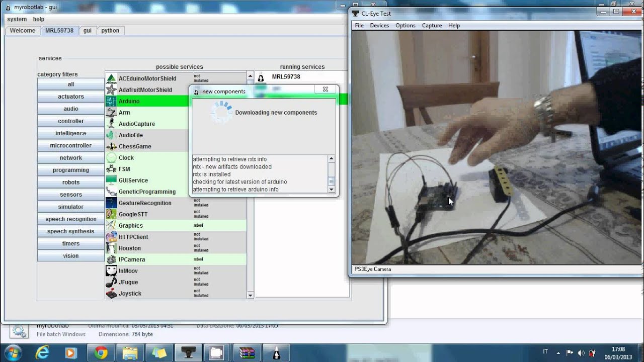Screen dimensions: 644x362
Task: Click the possible services scrollbar up arrow
Action: point(251,76)
